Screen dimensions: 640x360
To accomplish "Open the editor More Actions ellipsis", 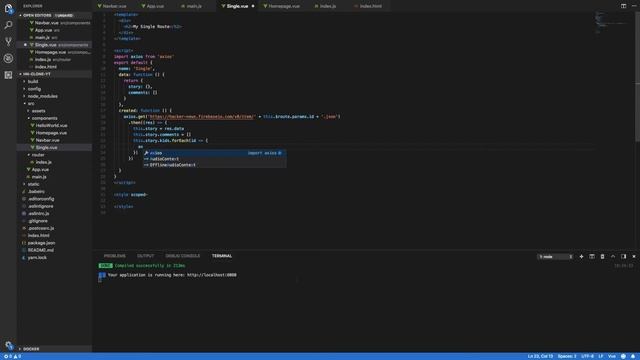I will 634,6.
